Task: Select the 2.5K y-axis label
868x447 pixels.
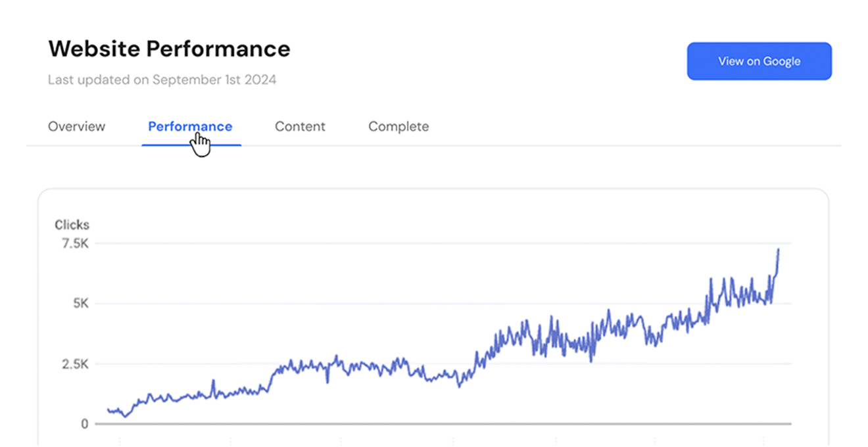Action: point(74,364)
